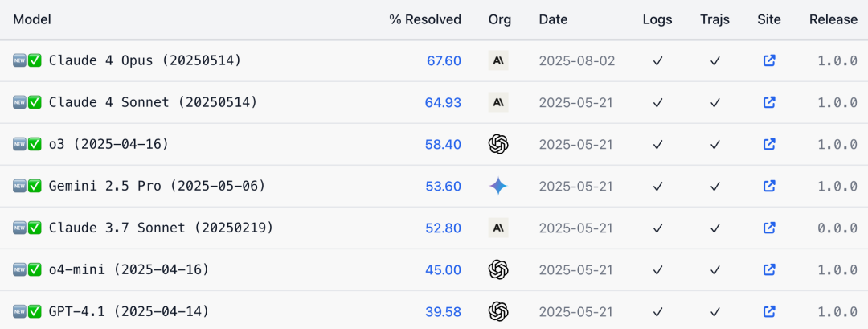
Task: Click Anthropic logo in Claude 3.7 Sonnet row
Action: (x=498, y=228)
